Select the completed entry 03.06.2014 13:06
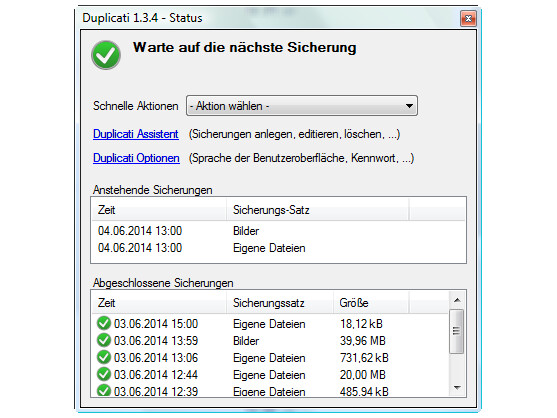 pos(271,358)
